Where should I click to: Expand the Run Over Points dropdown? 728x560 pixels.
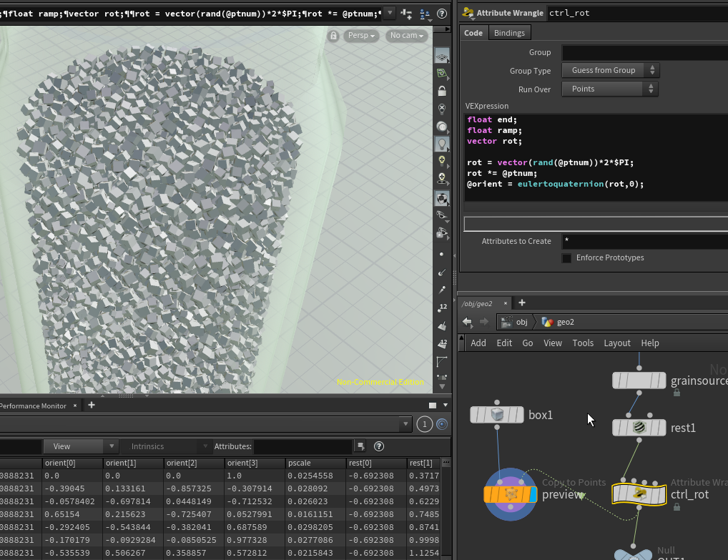610,89
